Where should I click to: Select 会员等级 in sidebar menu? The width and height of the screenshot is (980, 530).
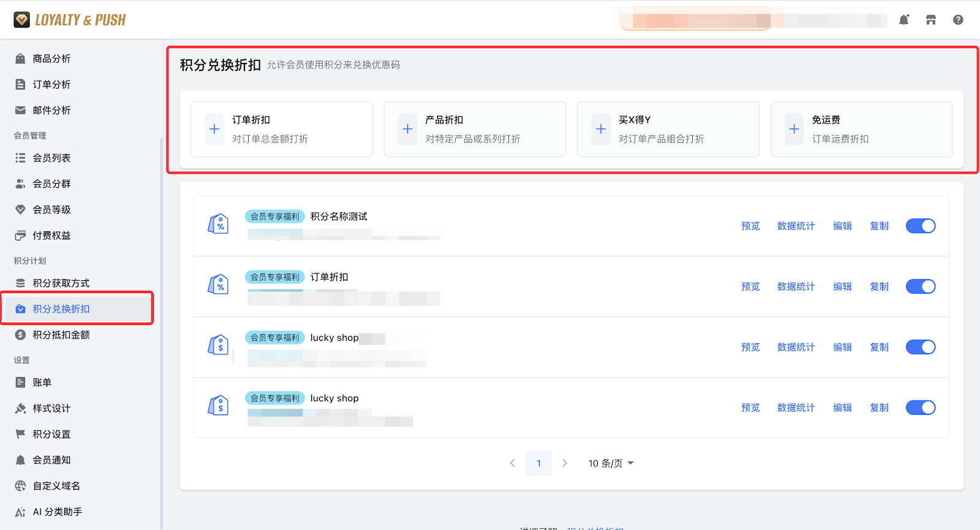click(51, 209)
